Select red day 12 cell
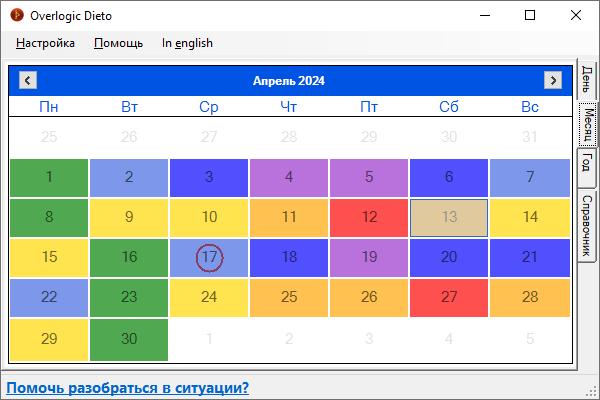 click(x=369, y=218)
